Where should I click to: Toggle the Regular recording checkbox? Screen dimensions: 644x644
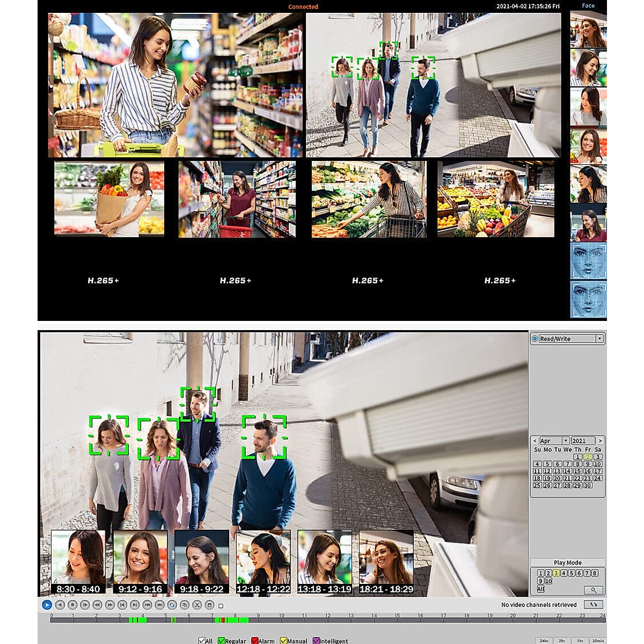click(x=222, y=641)
